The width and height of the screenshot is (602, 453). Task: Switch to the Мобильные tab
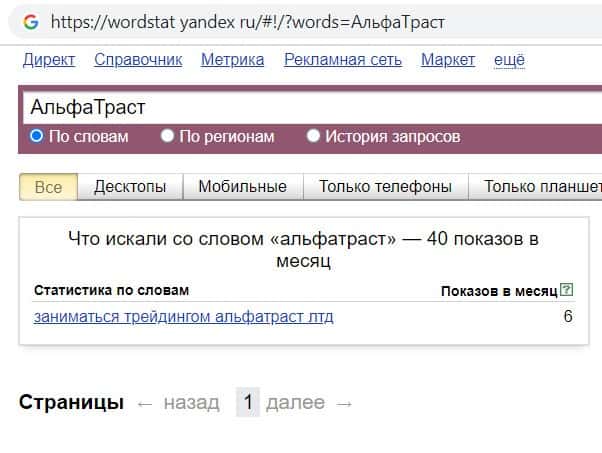(243, 187)
